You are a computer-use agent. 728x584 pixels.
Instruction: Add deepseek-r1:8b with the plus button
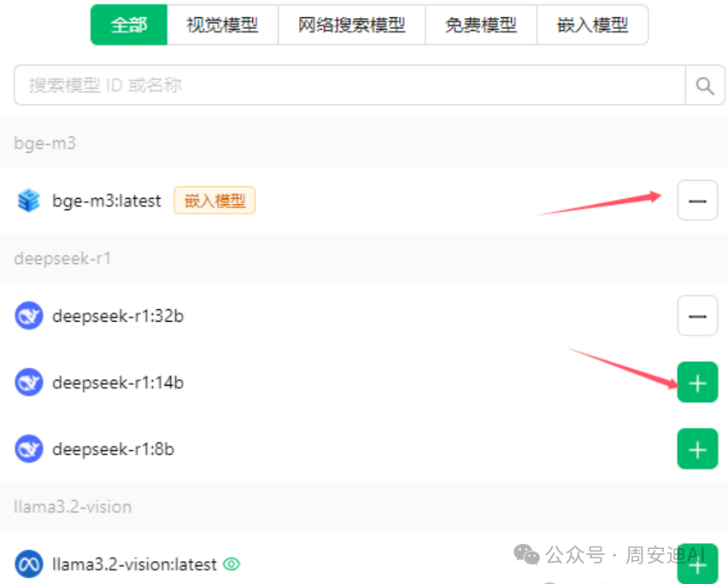coord(697,449)
